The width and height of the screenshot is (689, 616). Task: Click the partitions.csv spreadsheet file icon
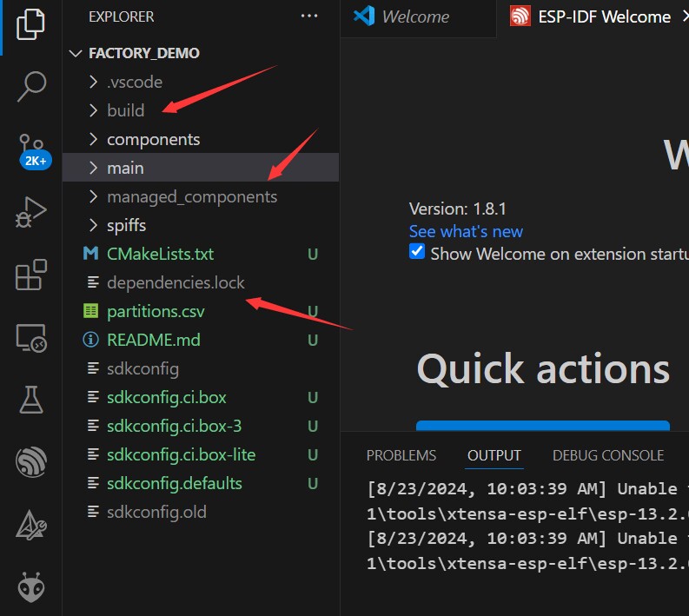tap(91, 311)
